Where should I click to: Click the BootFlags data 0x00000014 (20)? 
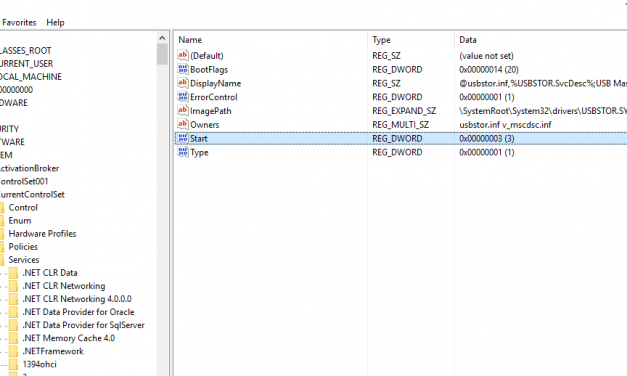(489, 70)
